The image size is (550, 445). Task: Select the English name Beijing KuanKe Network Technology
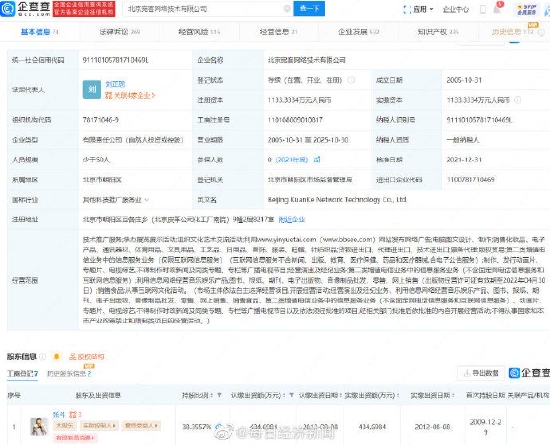tap(337, 200)
